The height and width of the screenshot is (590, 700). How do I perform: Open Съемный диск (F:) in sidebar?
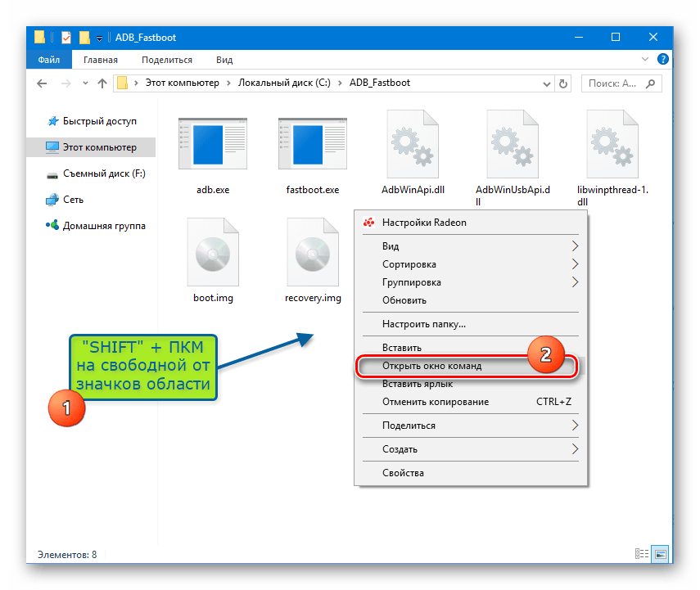tap(96, 173)
